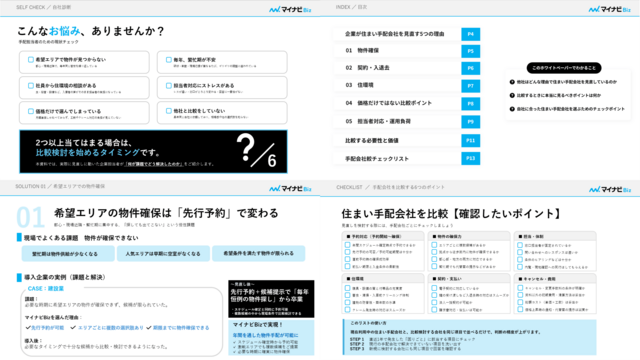Viewport: 640px width, 360px height.
Task: Click the マイナビBiz logo on SOLUTION 01 slide
Action: coord(290,189)
